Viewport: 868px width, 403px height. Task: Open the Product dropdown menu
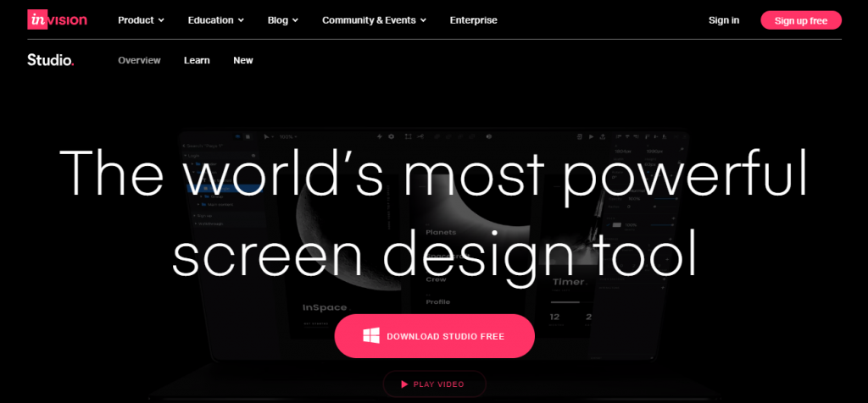coord(142,20)
